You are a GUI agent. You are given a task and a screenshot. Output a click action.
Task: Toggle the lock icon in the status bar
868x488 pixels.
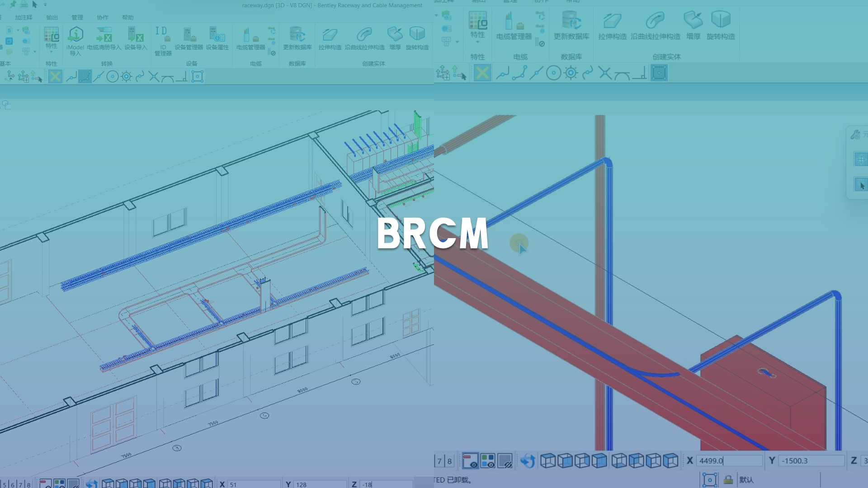(x=728, y=480)
